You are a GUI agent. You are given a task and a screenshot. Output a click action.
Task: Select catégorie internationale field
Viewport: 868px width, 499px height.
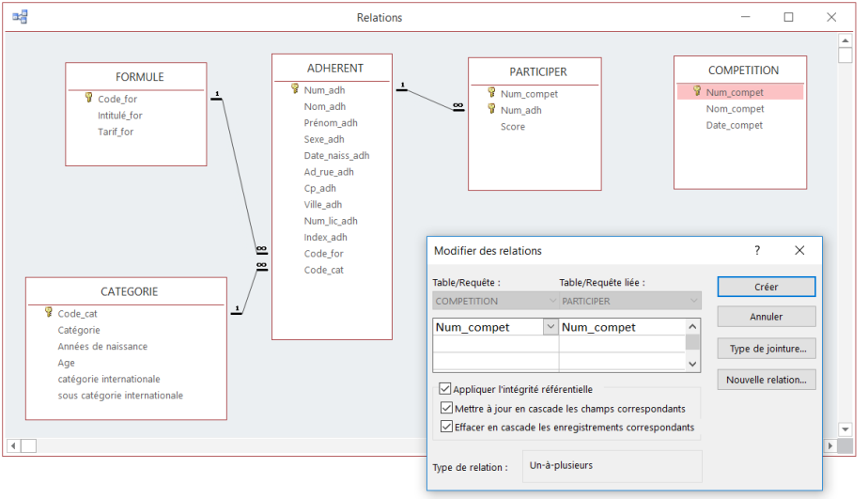[109, 379]
